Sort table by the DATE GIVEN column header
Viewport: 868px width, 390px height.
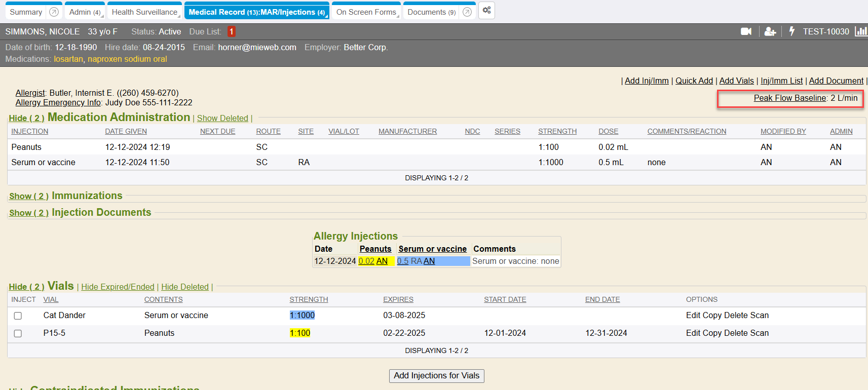pos(126,131)
